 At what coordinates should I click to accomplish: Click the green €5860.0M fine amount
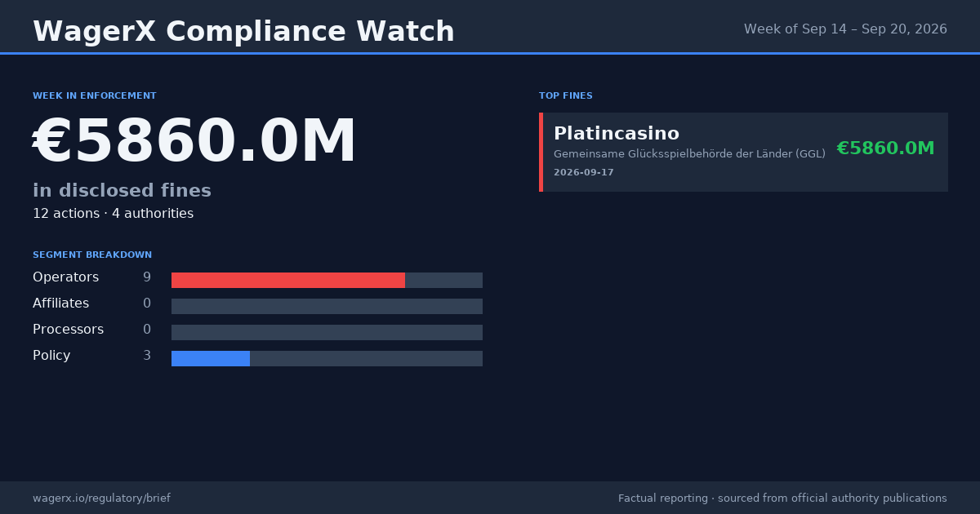[885, 148]
